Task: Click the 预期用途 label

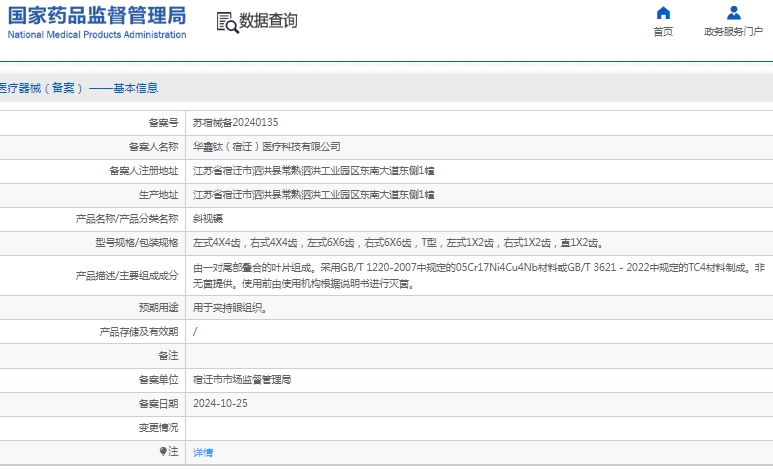Action: (x=158, y=308)
